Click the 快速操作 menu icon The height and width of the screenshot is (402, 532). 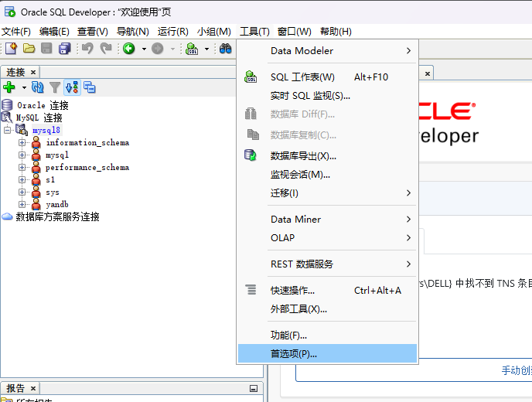(x=251, y=290)
